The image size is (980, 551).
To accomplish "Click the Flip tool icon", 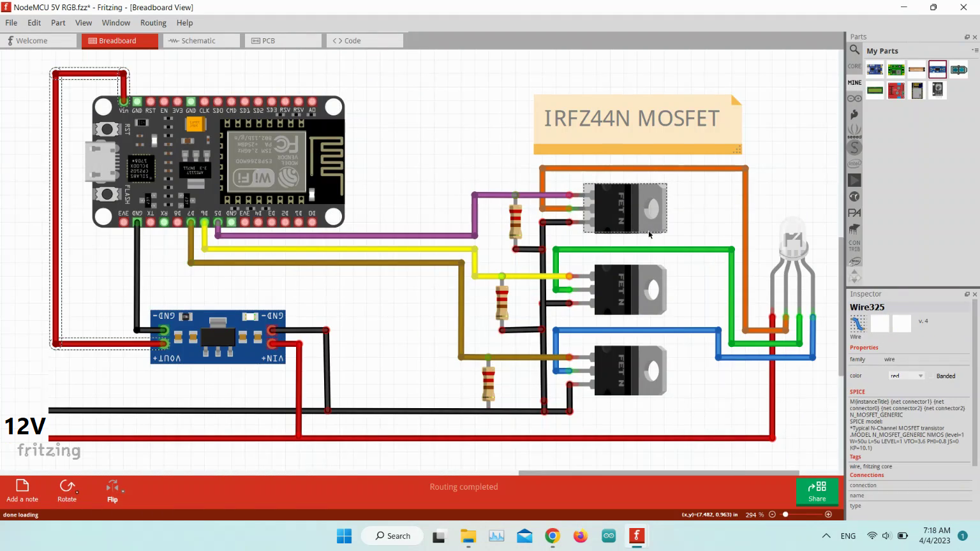I will (112, 487).
